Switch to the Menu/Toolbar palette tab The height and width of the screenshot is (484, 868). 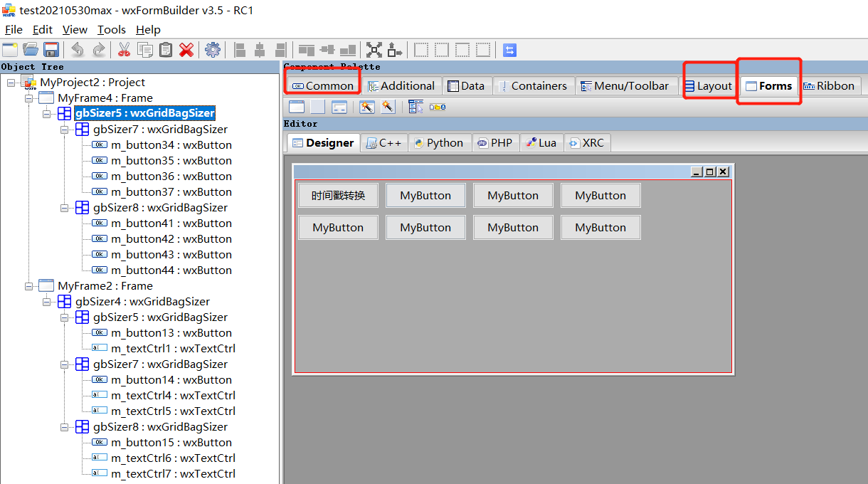pyautogui.click(x=625, y=85)
